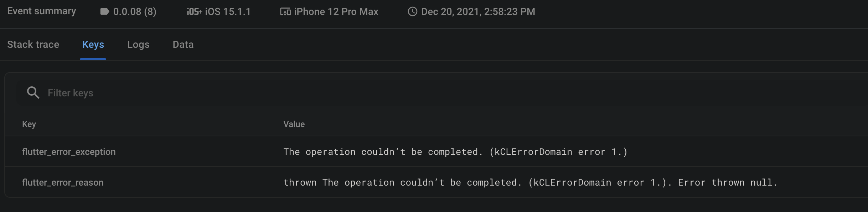Open the Logs tab
Image resolution: width=868 pixels, height=212 pixels.
coord(138,44)
